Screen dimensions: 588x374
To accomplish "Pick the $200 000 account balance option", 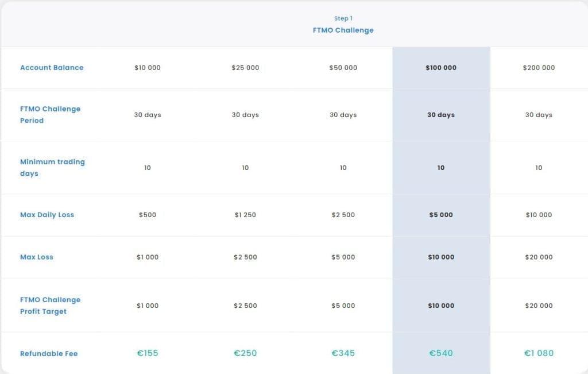I will pos(539,67).
